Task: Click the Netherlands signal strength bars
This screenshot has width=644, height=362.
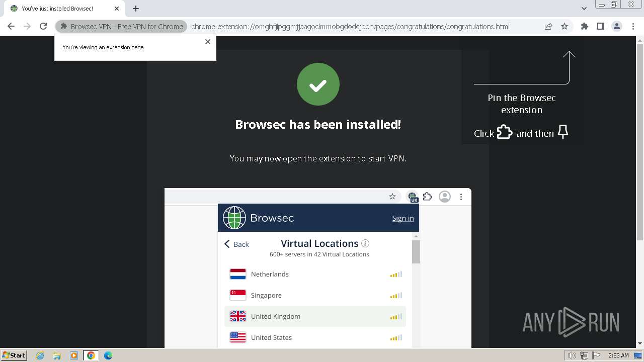Action: coord(396,274)
